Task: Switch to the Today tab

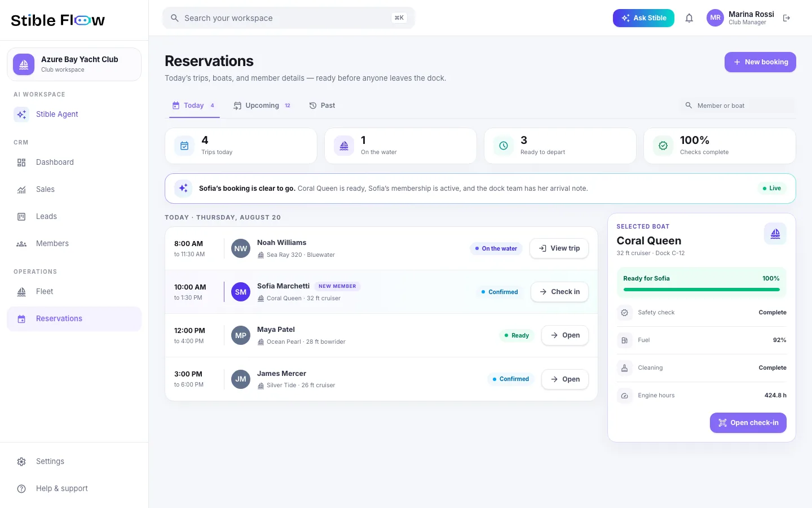Action: [x=195, y=106]
